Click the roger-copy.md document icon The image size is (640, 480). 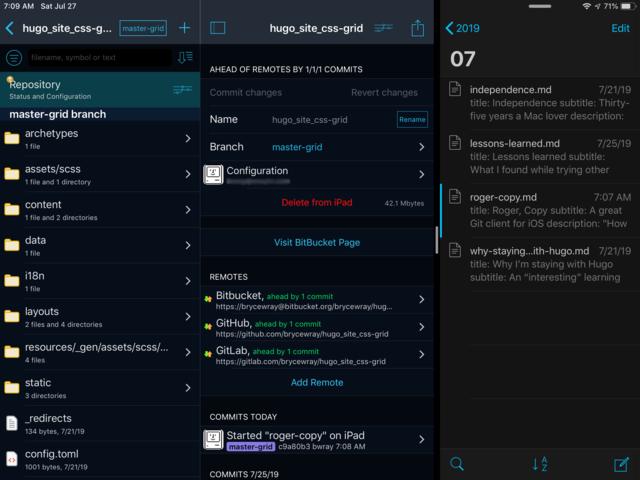click(455, 196)
